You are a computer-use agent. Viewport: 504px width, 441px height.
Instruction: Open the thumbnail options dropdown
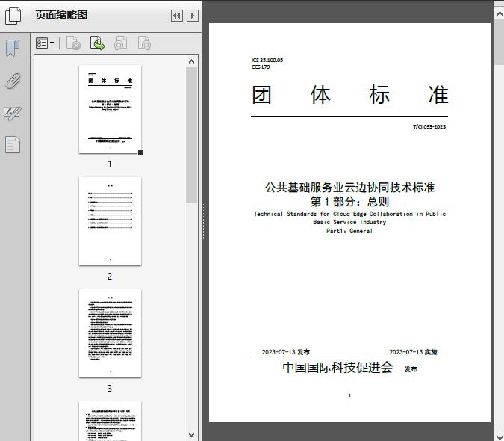pyautogui.click(x=45, y=44)
